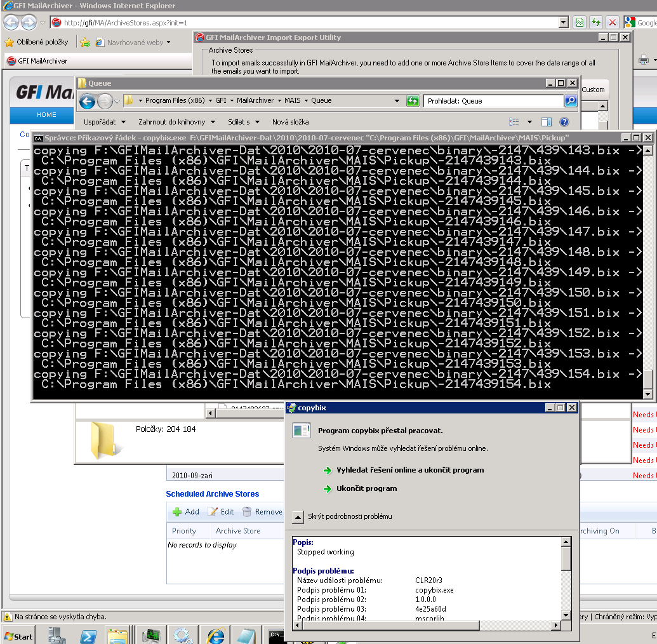
Task: Click the Priority column header
Action: pyautogui.click(x=184, y=531)
